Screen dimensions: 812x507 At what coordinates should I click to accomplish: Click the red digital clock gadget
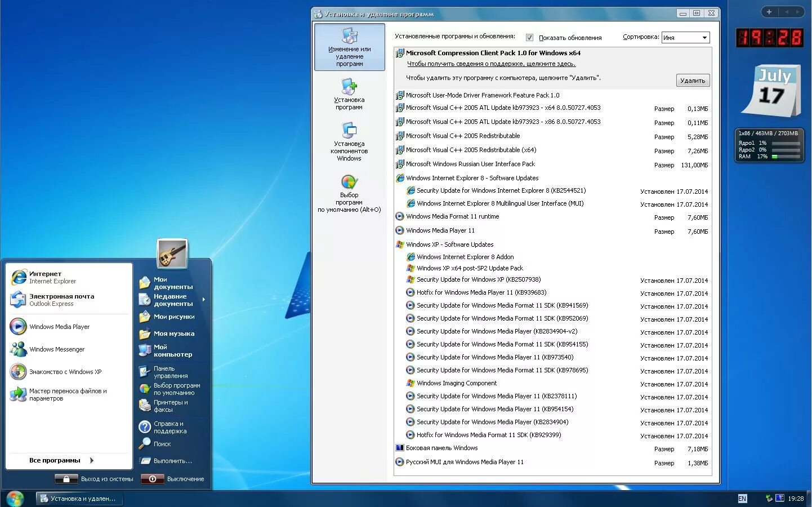pyautogui.click(x=770, y=38)
